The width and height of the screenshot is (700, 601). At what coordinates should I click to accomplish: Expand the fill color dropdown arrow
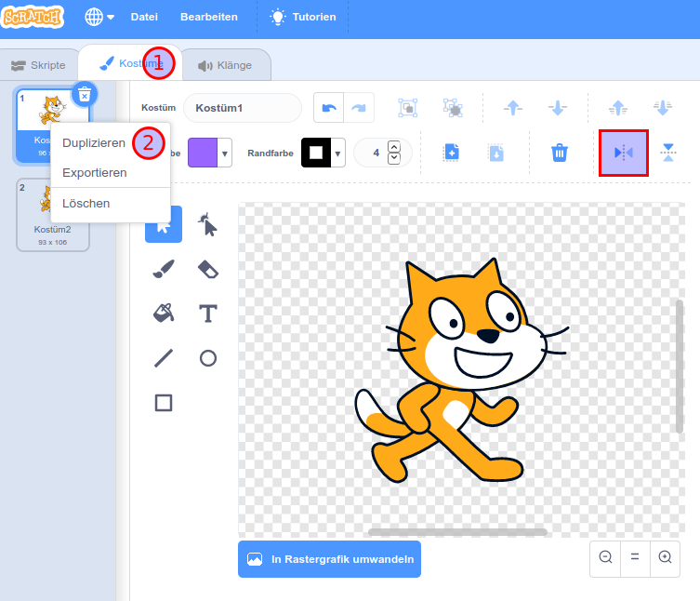click(x=225, y=153)
